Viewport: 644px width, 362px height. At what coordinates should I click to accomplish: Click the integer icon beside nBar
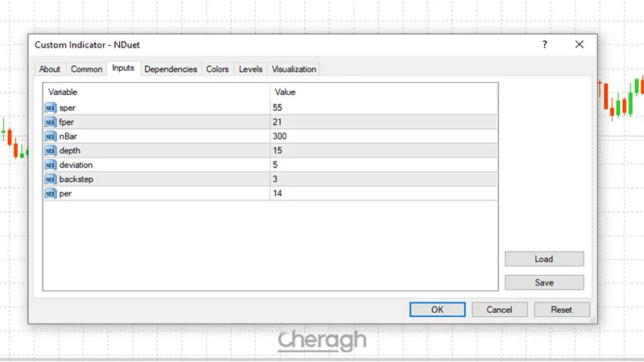click(x=51, y=136)
